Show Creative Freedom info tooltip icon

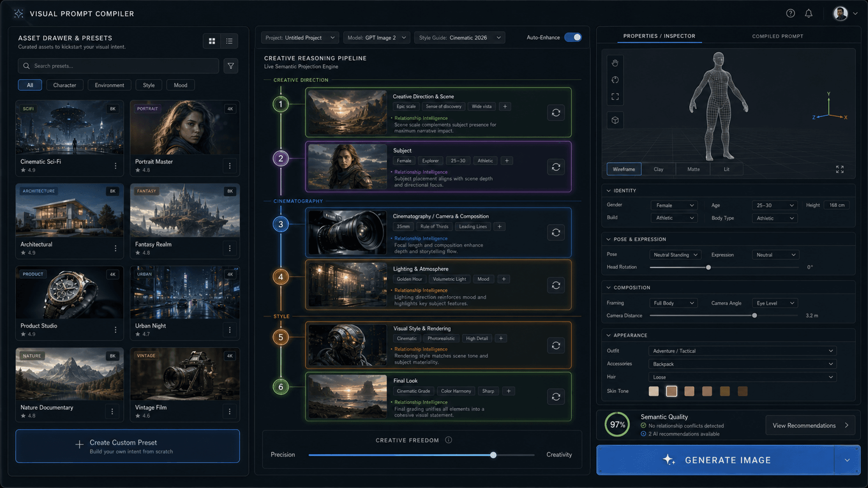[448, 440]
